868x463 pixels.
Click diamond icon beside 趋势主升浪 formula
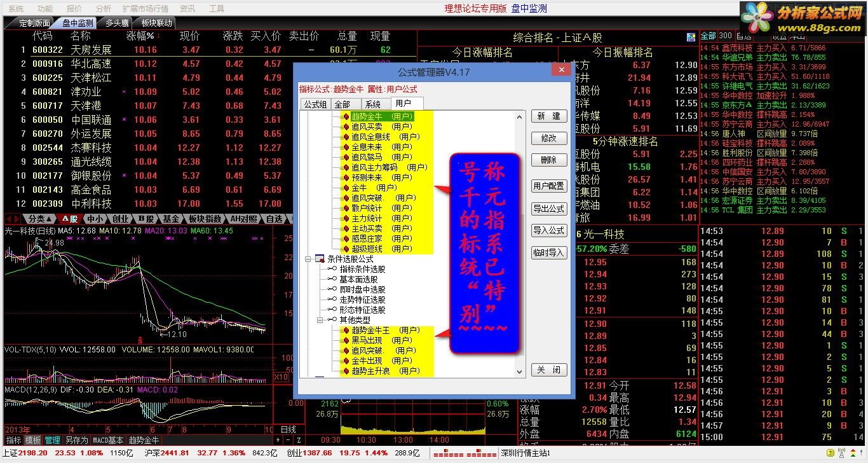click(x=346, y=371)
